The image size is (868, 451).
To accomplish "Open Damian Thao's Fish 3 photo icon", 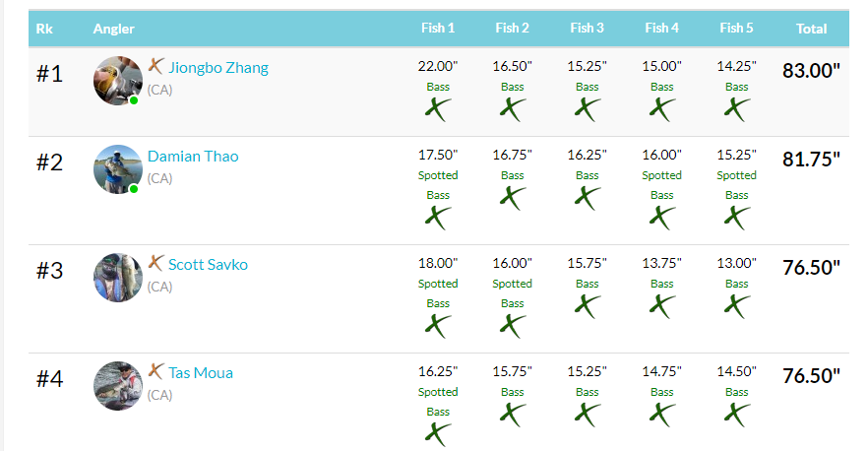I will tap(588, 198).
